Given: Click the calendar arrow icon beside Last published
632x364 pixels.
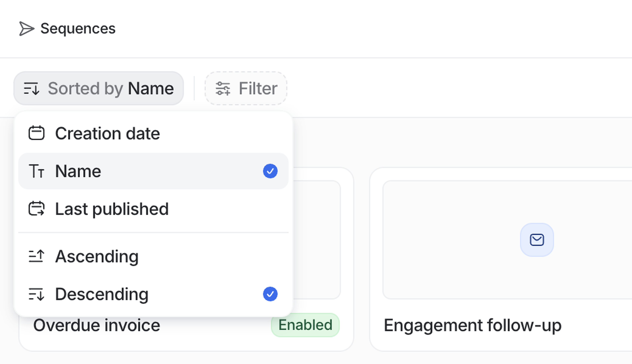Looking at the screenshot, I should click(x=37, y=208).
